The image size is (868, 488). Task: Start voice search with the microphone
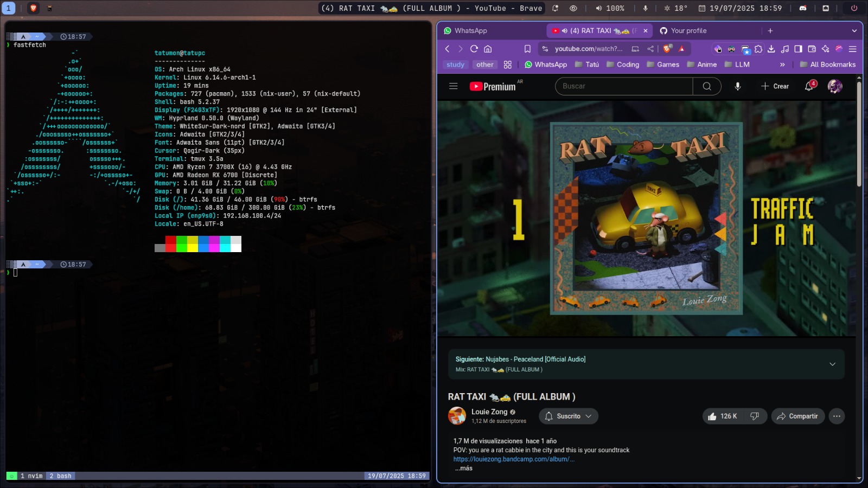coord(738,86)
